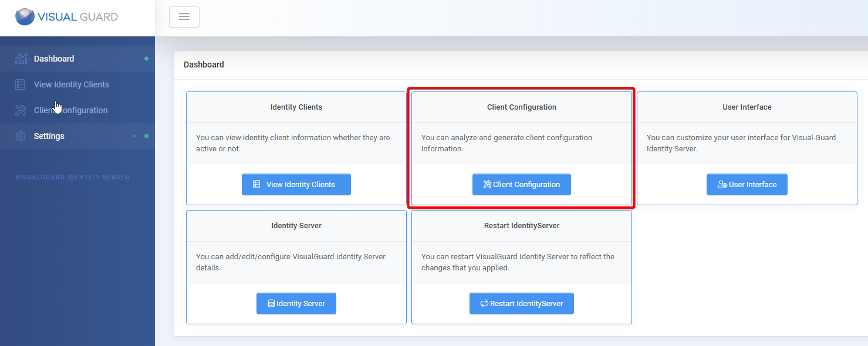Open Settings via its gear icon

(21, 135)
